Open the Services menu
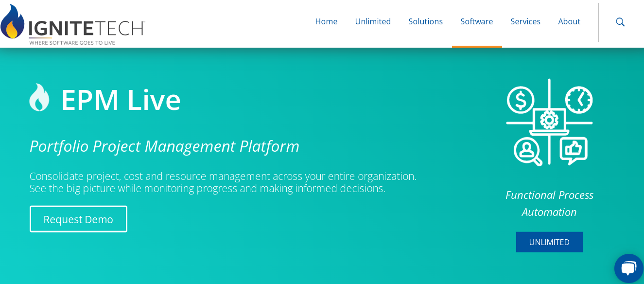Viewport: 644px width, 284px height. pyautogui.click(x=525, y=22)
